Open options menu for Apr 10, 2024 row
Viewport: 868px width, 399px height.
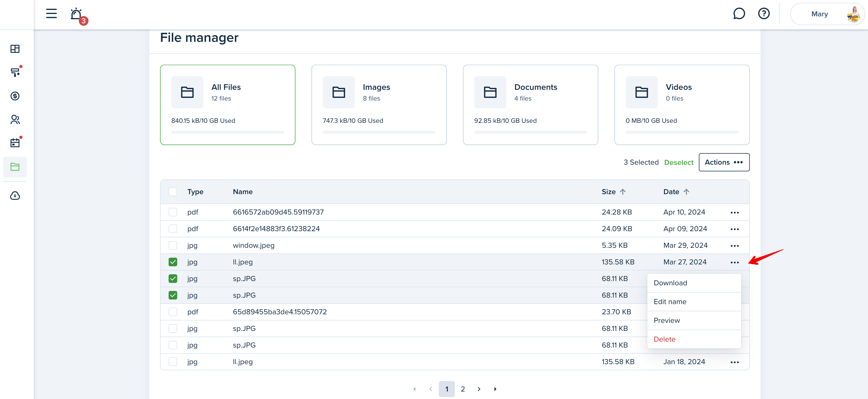coord(735,213)
